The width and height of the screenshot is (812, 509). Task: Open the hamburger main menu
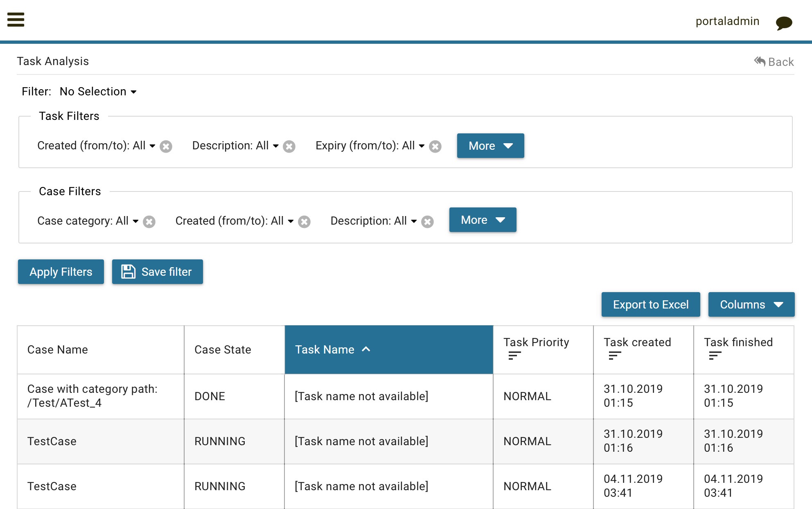click(x=16, y=20)
